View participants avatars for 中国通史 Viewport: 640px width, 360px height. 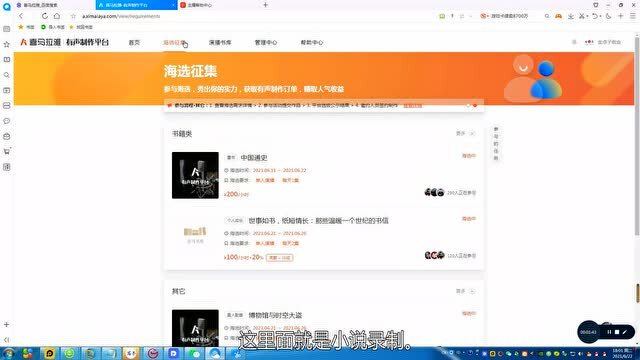[x=434, y=192]
